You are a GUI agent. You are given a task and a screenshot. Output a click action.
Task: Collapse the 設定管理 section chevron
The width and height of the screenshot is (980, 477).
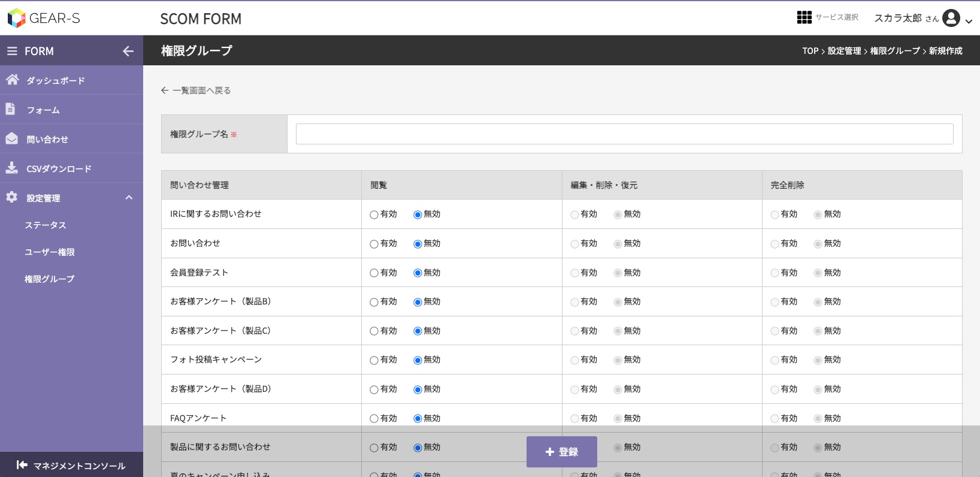[x=129, y=198]
